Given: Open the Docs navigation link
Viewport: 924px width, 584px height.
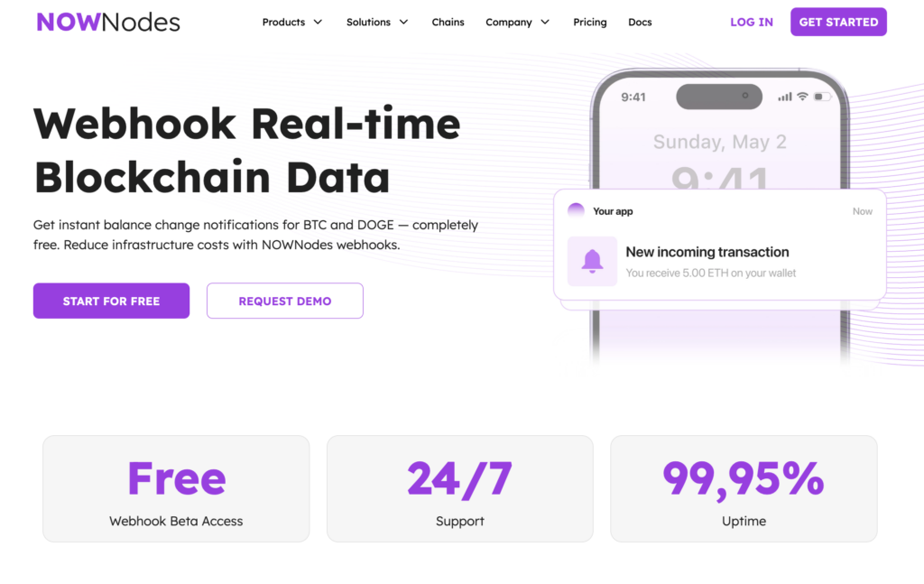Looking at the screenshot, I should pos(640,23).
